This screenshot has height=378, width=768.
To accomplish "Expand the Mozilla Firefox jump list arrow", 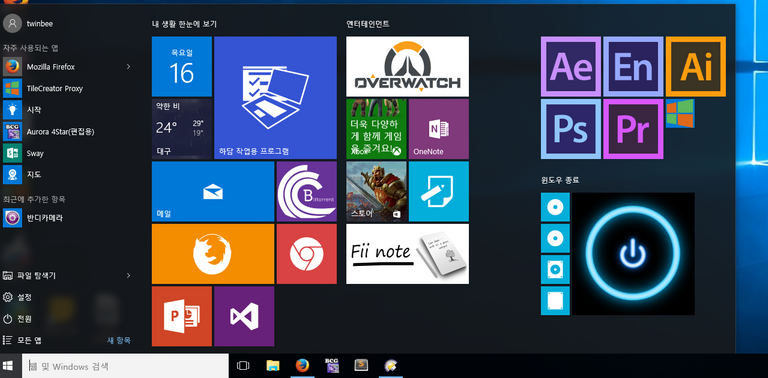I will pos(128,67).
